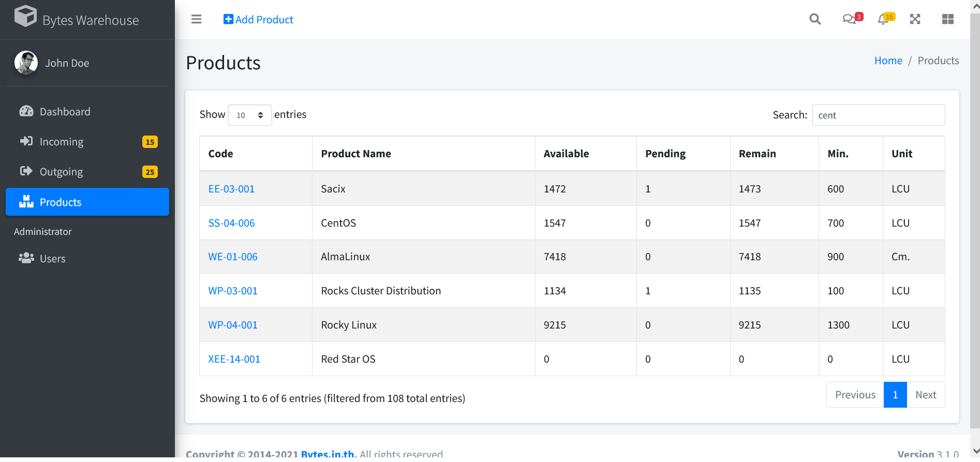Open product code SS-04-006

point(231,223)
